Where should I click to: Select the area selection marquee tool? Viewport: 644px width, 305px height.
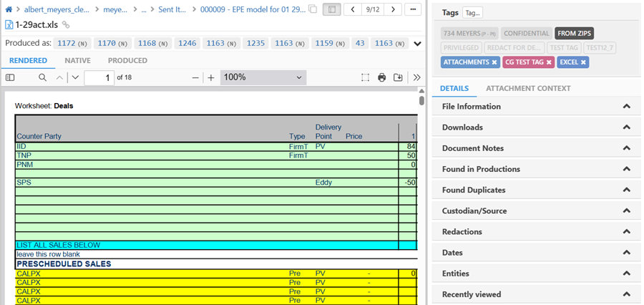(365, 77)
